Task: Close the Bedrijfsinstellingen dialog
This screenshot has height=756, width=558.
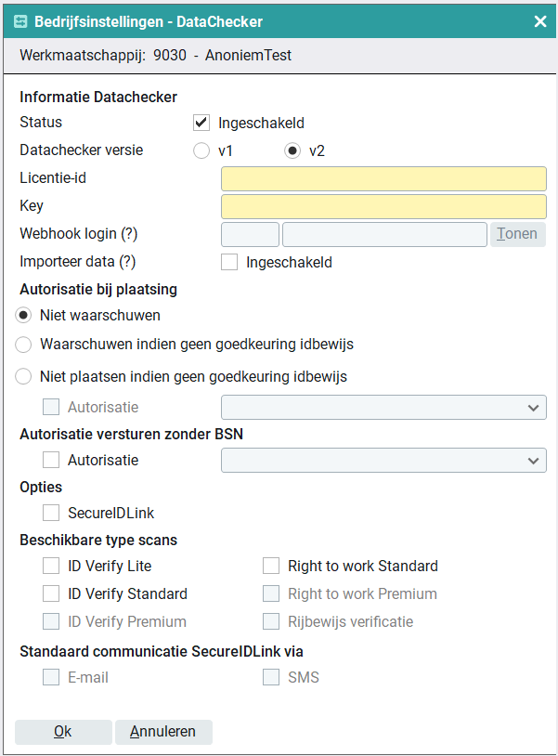Action: pyautogui.click(x=539, y=21)
